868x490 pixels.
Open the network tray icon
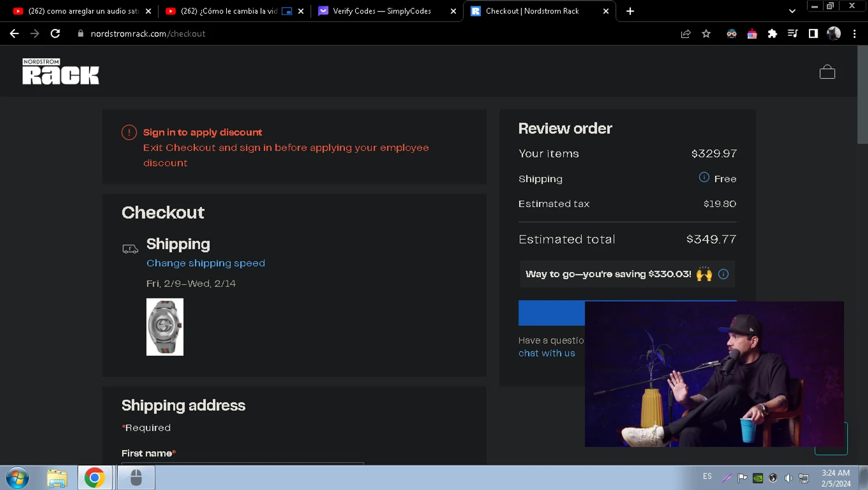804,478
